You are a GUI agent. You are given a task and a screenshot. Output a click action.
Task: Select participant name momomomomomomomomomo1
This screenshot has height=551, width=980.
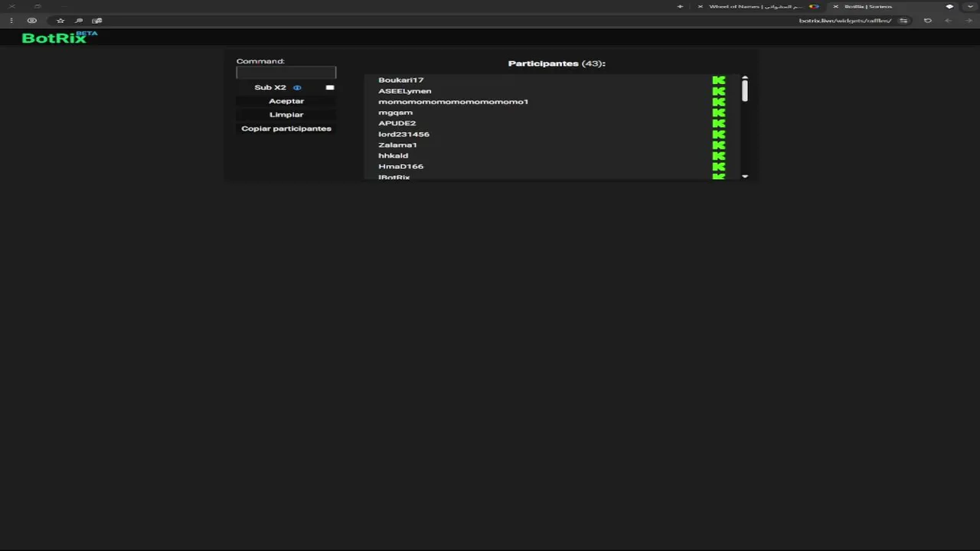click(x=453, y=102)
